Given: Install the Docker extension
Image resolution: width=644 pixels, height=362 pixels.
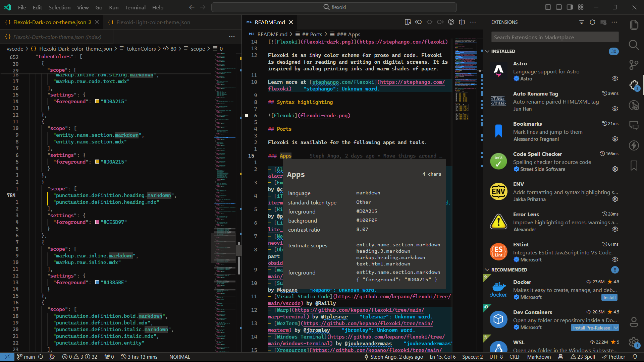Looking at the screenshot, I should click(609, 297).
